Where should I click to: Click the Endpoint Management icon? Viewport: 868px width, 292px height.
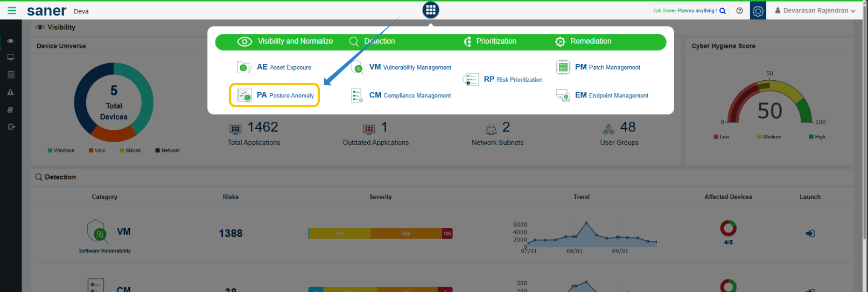click(x=563, y=95)
